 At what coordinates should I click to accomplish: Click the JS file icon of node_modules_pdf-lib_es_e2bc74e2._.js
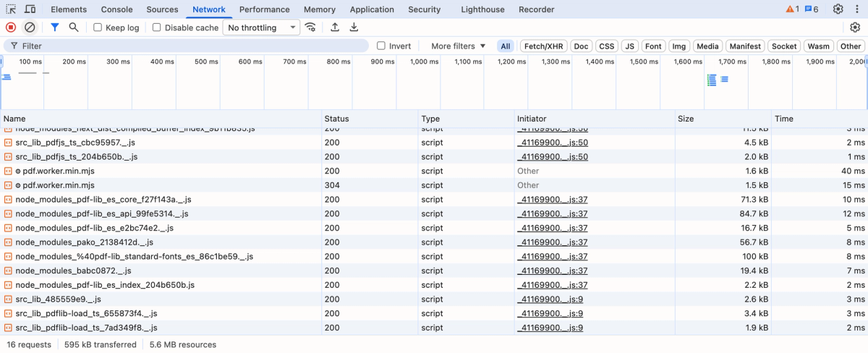[x=9, y=228]
